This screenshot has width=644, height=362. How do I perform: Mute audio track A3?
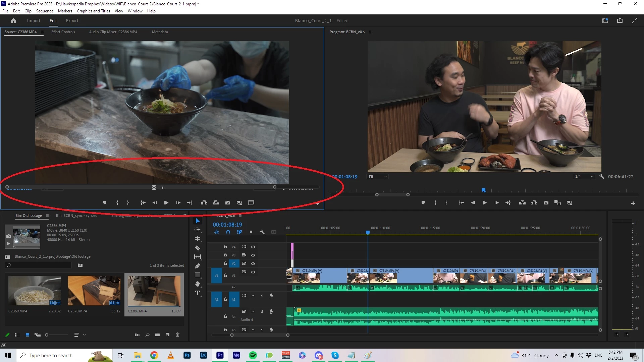tap(253, 296)
